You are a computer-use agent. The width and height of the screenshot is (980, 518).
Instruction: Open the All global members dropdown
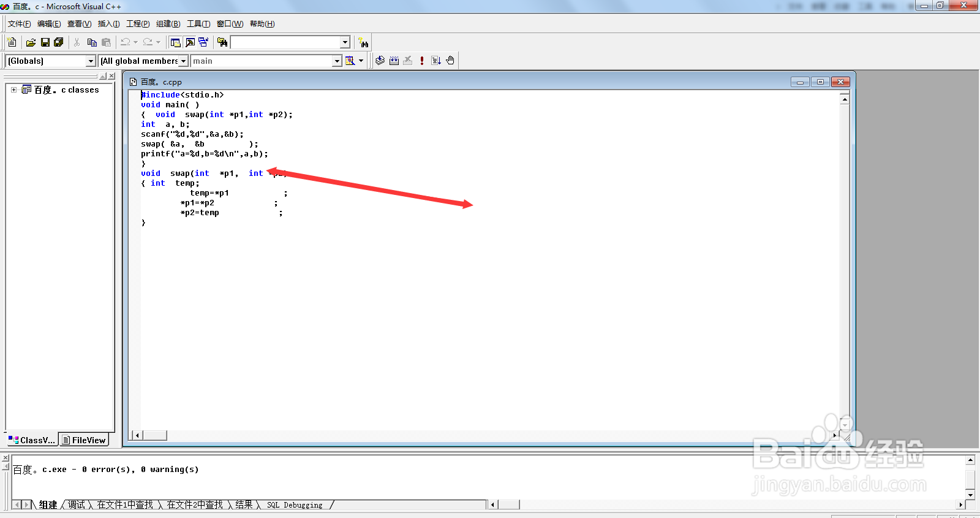tap(183, 61)
